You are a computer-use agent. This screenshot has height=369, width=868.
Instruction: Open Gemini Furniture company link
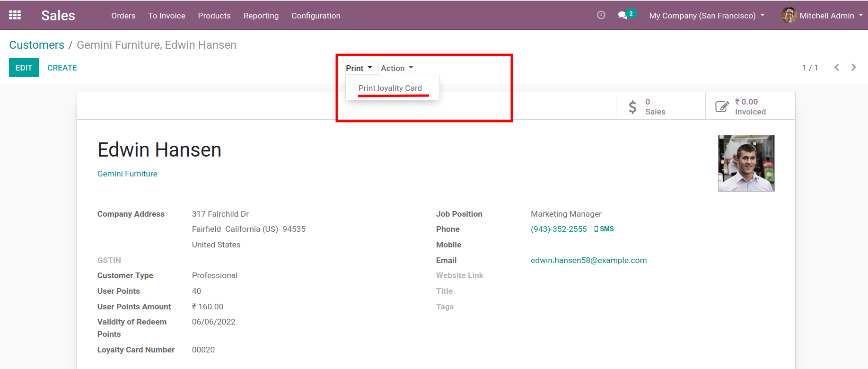click(x=127, y=174)
